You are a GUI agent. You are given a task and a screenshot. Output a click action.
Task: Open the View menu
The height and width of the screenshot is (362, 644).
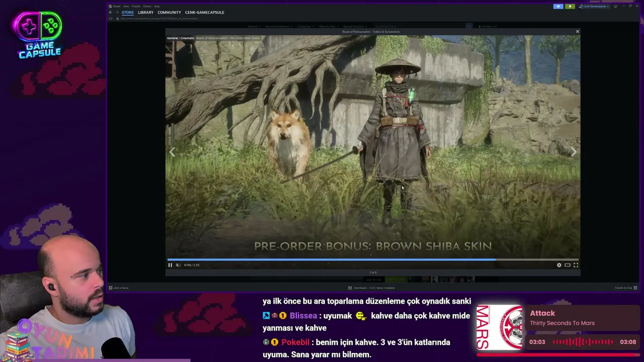click(x=126, y=6)
